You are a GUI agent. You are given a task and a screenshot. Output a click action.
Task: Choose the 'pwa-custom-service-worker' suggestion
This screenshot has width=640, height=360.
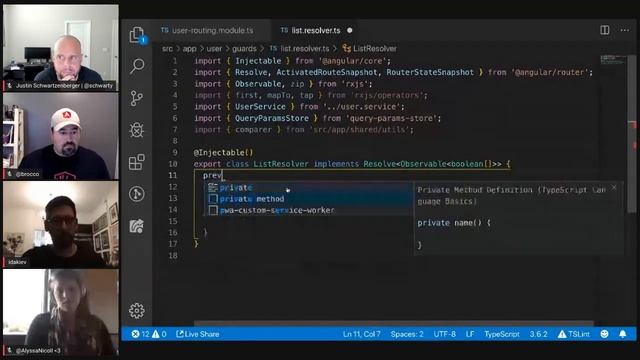click(x=308, y=210)
